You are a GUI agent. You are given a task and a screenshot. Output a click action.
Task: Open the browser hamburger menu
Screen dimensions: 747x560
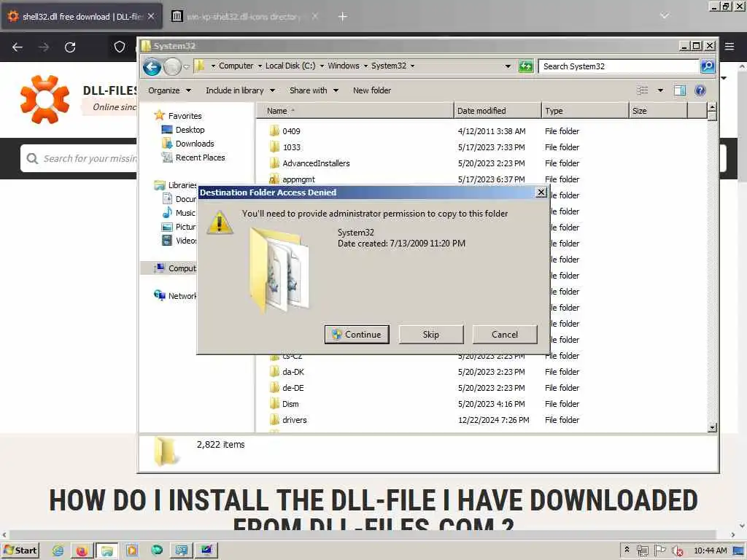tap(729, 47)
